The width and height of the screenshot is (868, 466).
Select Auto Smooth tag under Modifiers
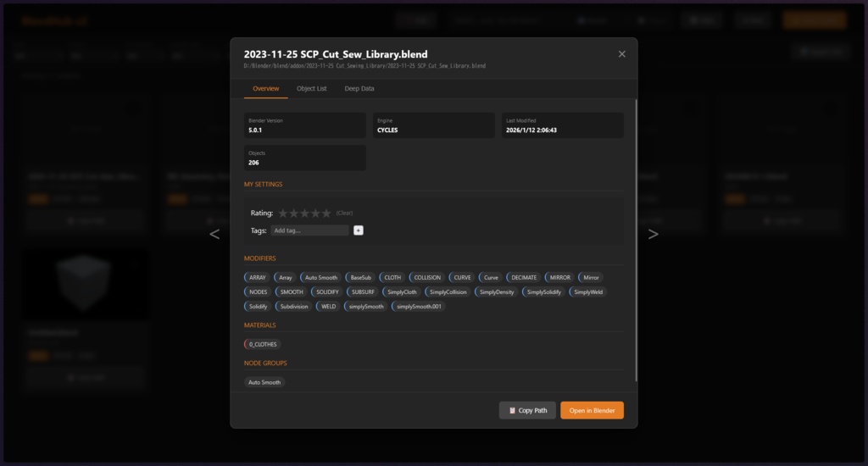point(321,277)
